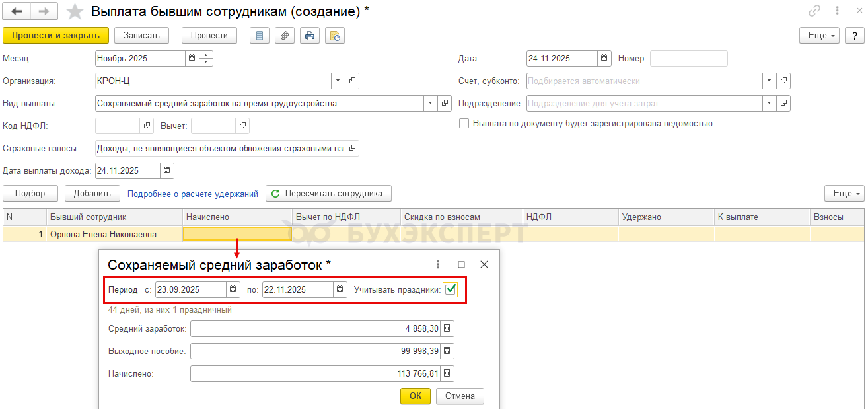The width and height of the screenshot is (868, 409).
Task: Click the Добавить button
Action: coord(92,194)
